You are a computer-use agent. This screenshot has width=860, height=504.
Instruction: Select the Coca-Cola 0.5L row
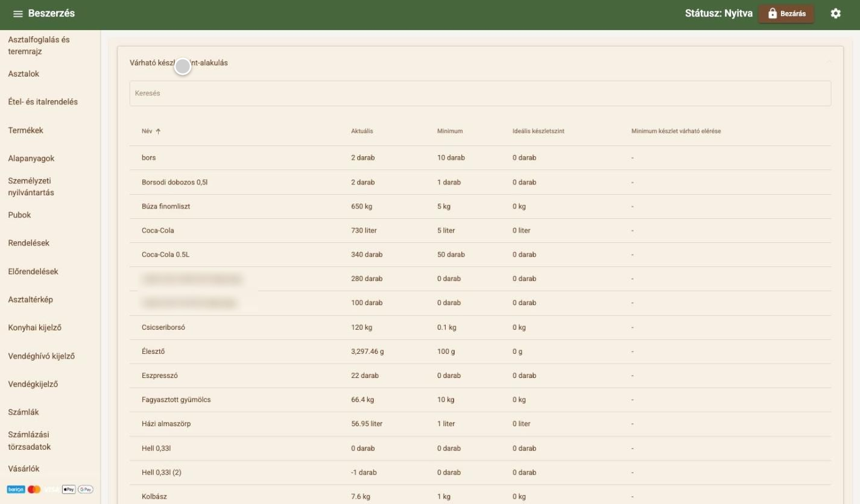coord(480,254)
